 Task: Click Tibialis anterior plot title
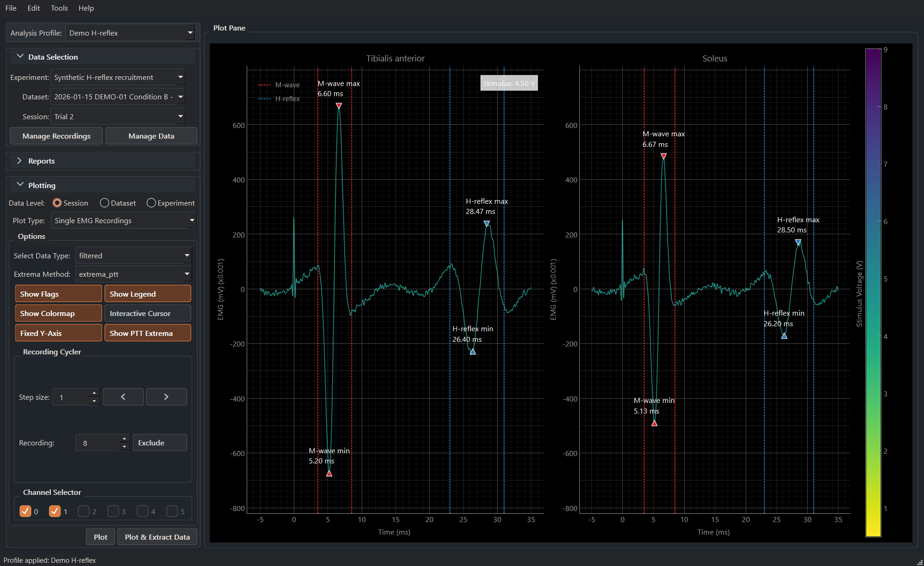(395, 59)
